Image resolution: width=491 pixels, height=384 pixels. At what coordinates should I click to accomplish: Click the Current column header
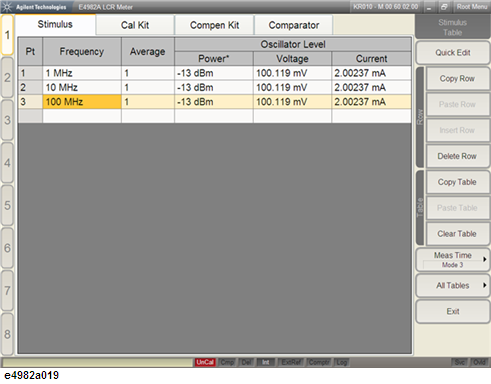(371, 59)
